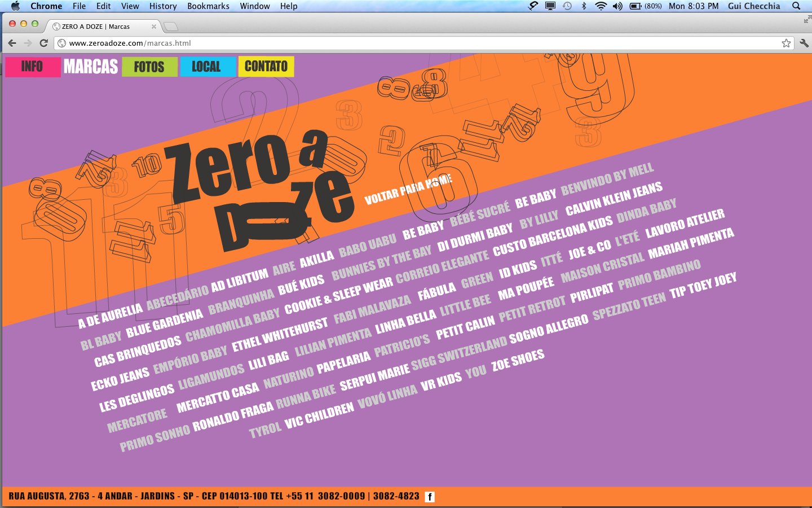Open the ZOE SHOES brand
Viewport: 812px width, 508px height.
coord(518,360)
